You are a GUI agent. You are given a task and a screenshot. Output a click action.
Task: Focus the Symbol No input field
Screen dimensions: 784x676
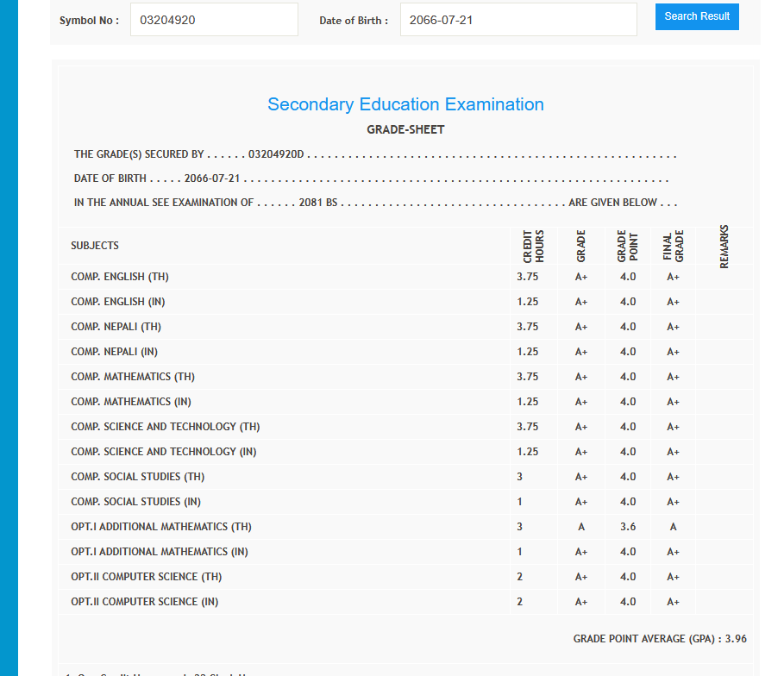point(214,20)
